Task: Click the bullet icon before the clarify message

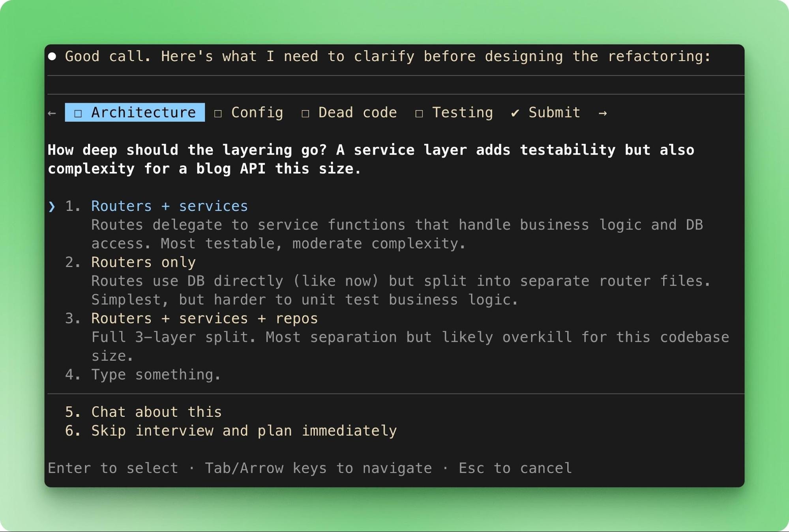Action: click(52, 56)
